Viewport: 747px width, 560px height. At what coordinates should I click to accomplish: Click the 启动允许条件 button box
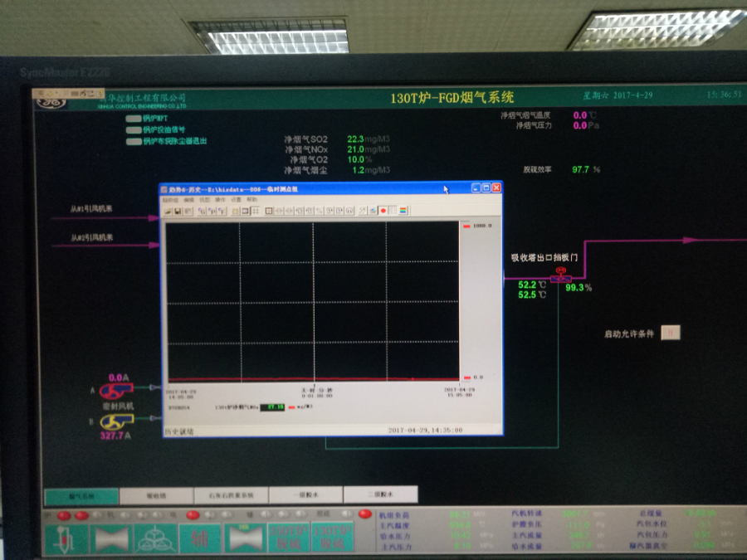[x=672, y=333]
